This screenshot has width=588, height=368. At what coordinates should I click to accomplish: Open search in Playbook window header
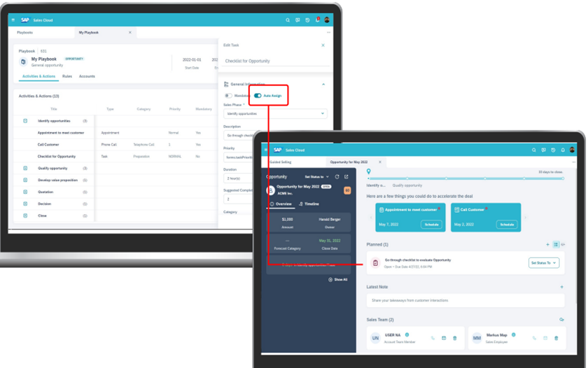point(288,20)
